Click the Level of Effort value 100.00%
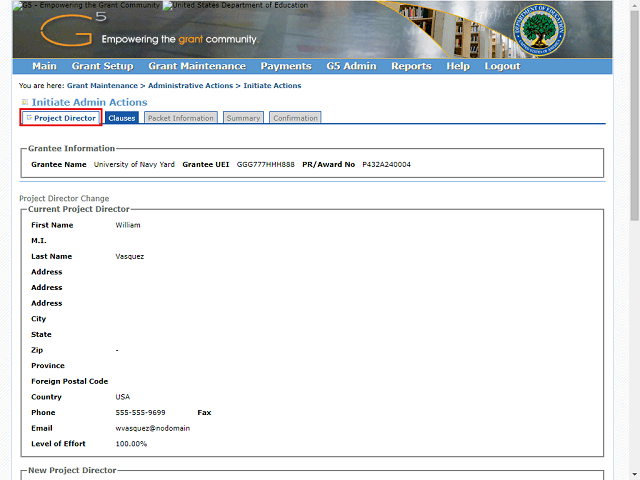The width and height of the screenshot is (640, 480). click(x=131, y=444)
